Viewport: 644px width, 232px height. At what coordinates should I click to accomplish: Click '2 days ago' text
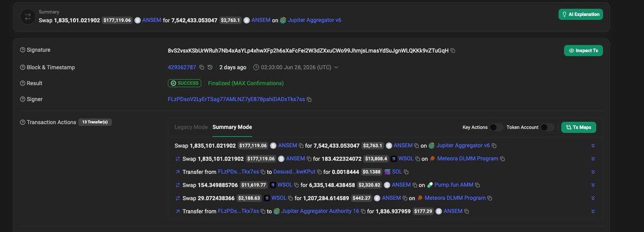tap(233, 68)
